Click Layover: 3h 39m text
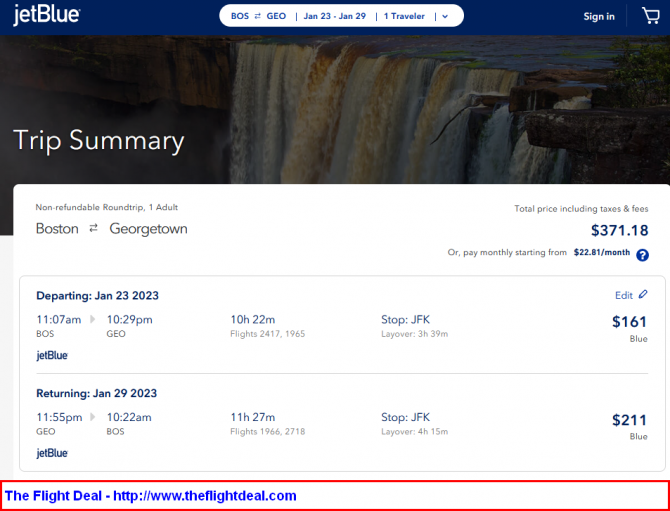Viewport: 670px width, 511px height. pos(414,334)
